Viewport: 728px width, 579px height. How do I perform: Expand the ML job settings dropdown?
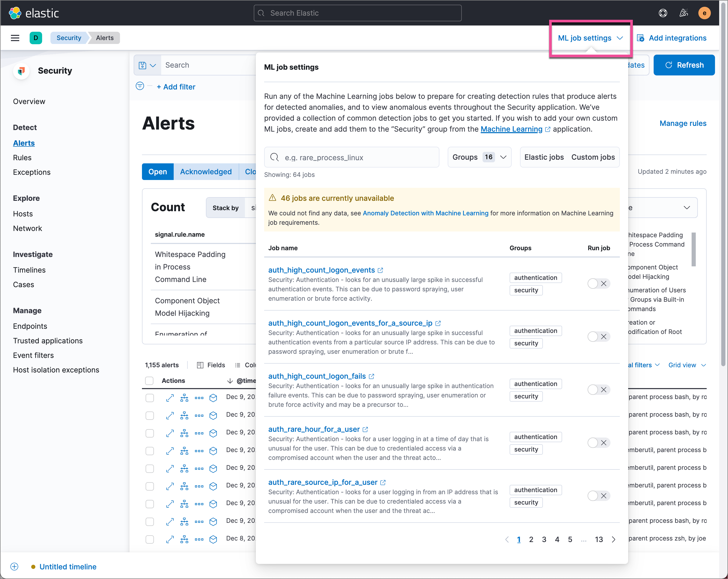coord(590,38)
